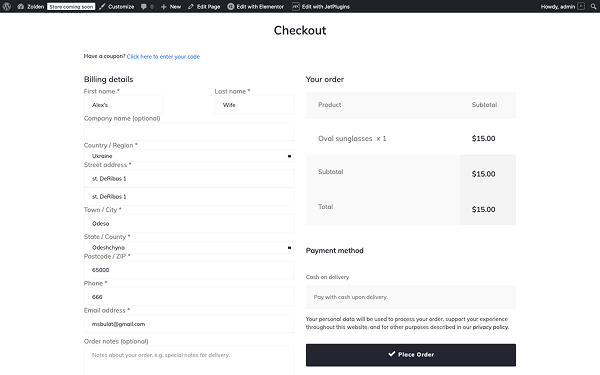The height and width of the screenshot is (375, 600).
Task: Click the second street address line field
Action: pyautogui.click(x=189, y=196)
